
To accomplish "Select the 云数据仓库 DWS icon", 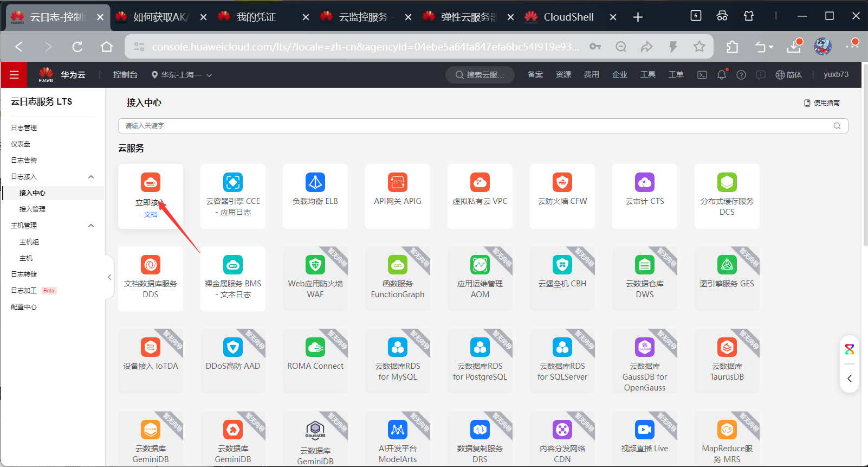I will pyautogui.click(x=645, y=265).
